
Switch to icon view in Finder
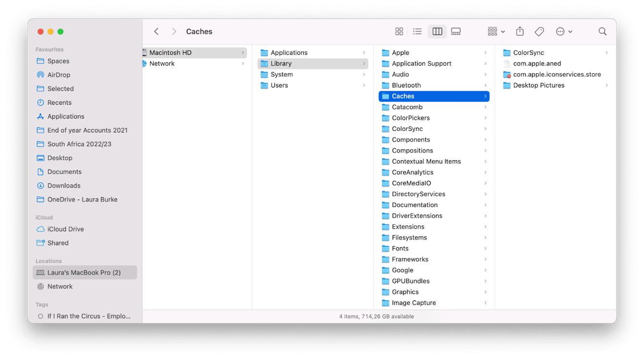[x=399, y=31]
